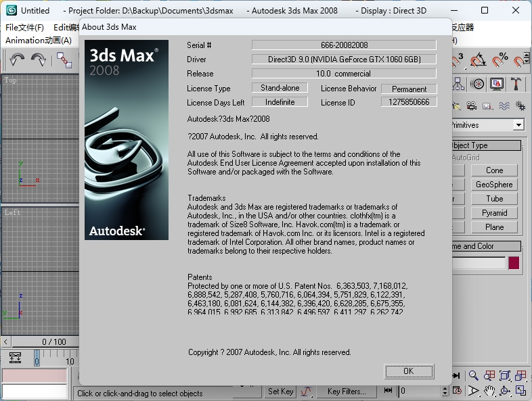
Task: Open the Animation menu
Action: click(39, 40)
